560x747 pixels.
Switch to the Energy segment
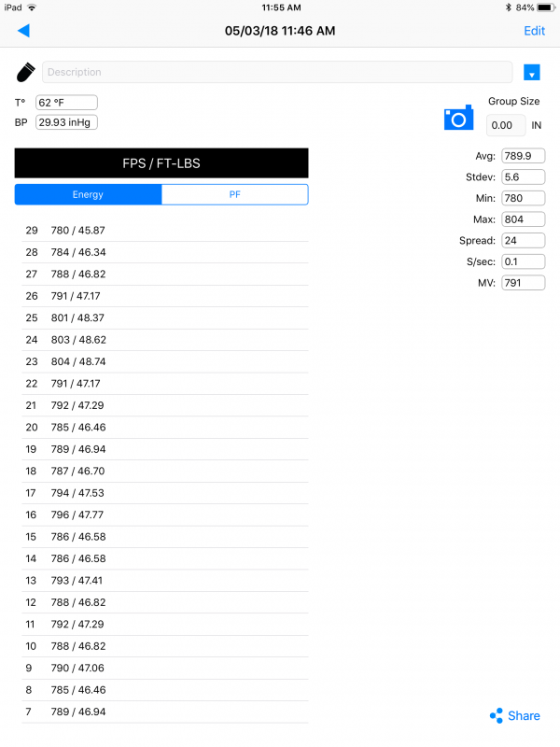[88, 194]
